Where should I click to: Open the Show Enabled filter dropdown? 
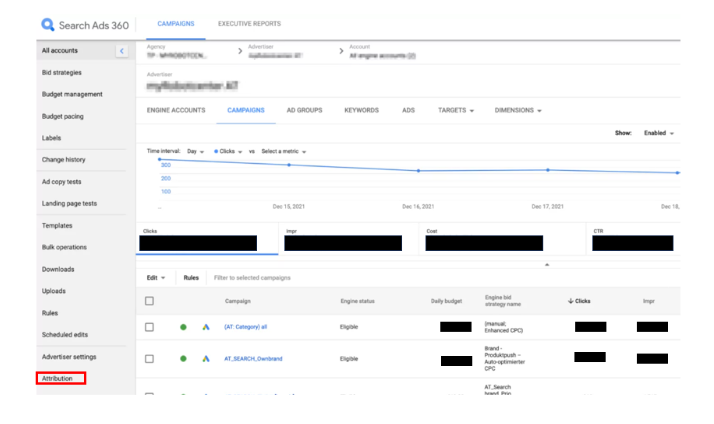(659, 132)
